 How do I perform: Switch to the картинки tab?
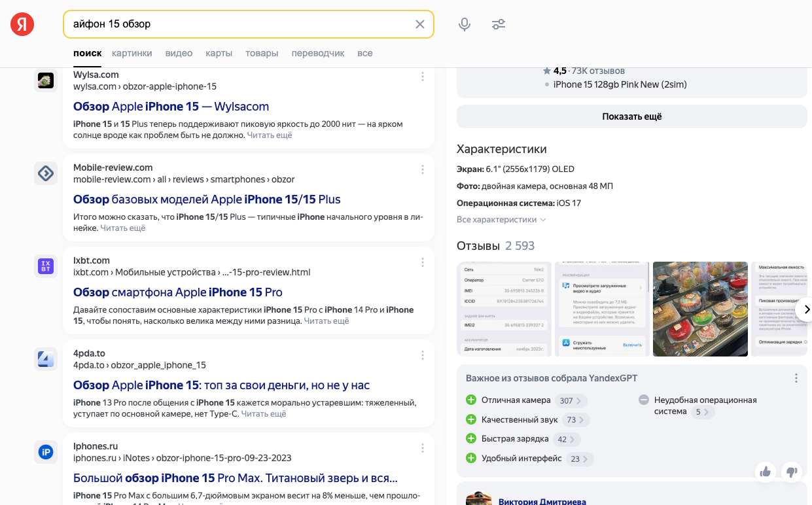pyautogui.click(x=132, y=53)
